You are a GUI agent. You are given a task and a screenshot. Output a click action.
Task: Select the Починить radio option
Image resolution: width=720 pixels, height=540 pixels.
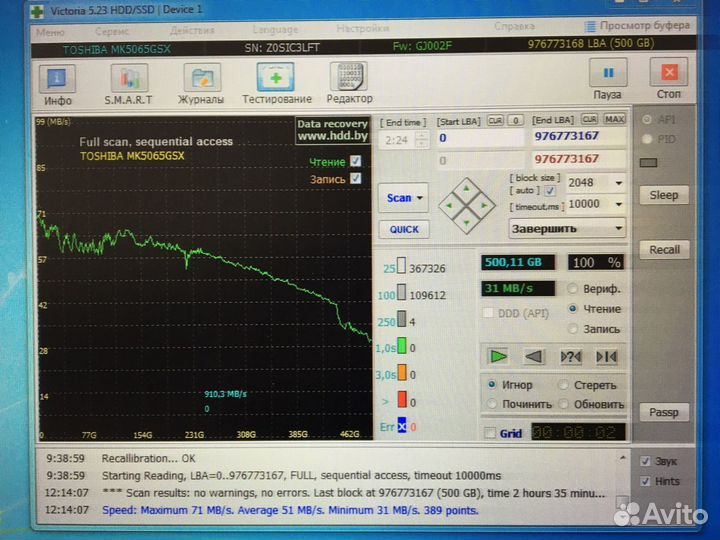point(492,404)
